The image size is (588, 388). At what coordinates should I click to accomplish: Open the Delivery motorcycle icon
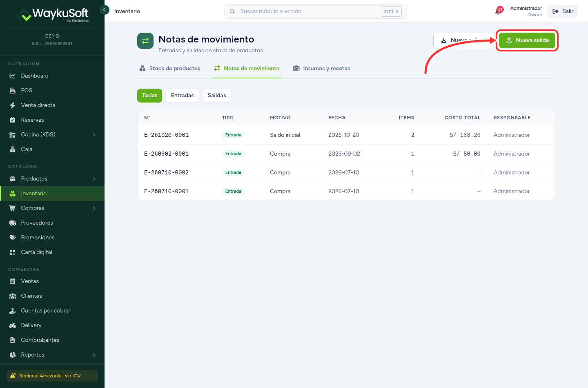pos(13,326)
